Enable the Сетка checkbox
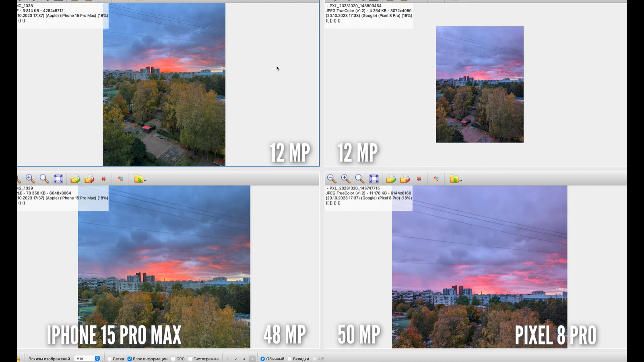 pos(109,359)
